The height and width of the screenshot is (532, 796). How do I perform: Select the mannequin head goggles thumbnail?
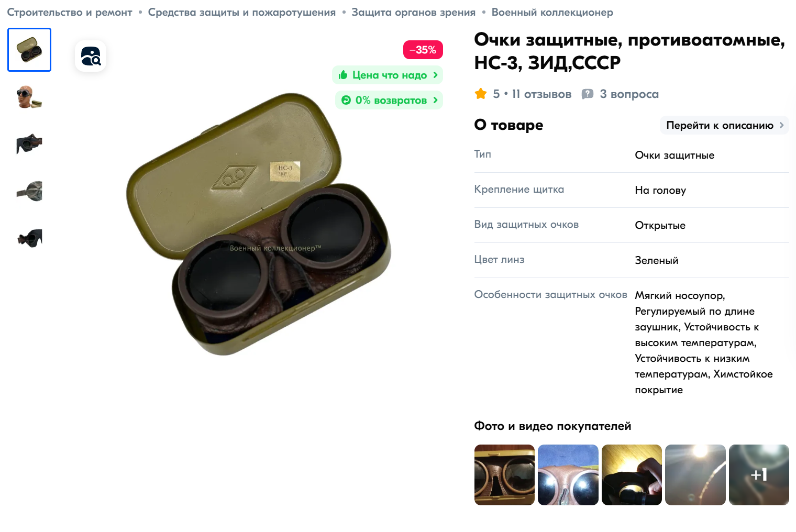[x=29, y=97]
